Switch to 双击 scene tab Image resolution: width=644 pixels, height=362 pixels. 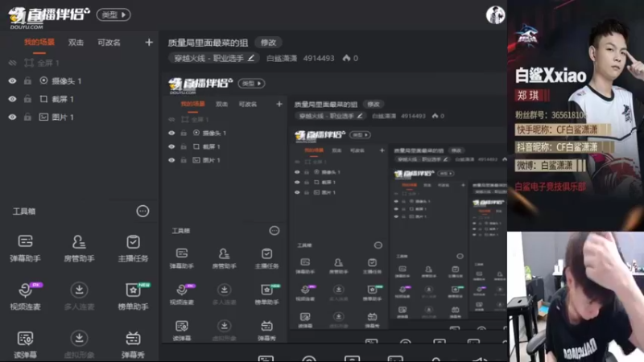point(76,43)
